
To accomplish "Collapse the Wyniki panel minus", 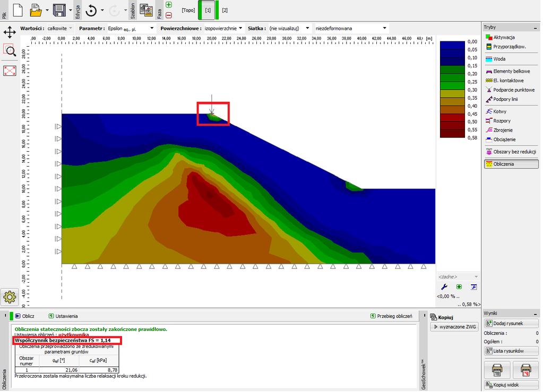I will 536,313.
